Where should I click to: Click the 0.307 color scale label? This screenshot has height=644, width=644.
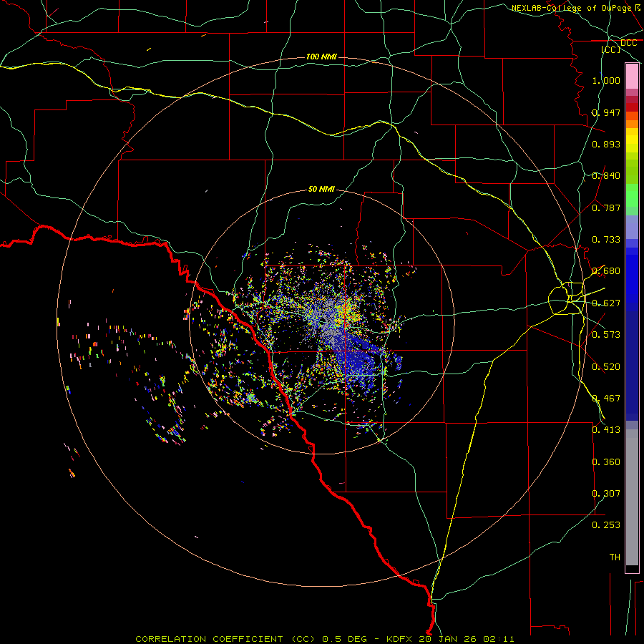point(606,494)
